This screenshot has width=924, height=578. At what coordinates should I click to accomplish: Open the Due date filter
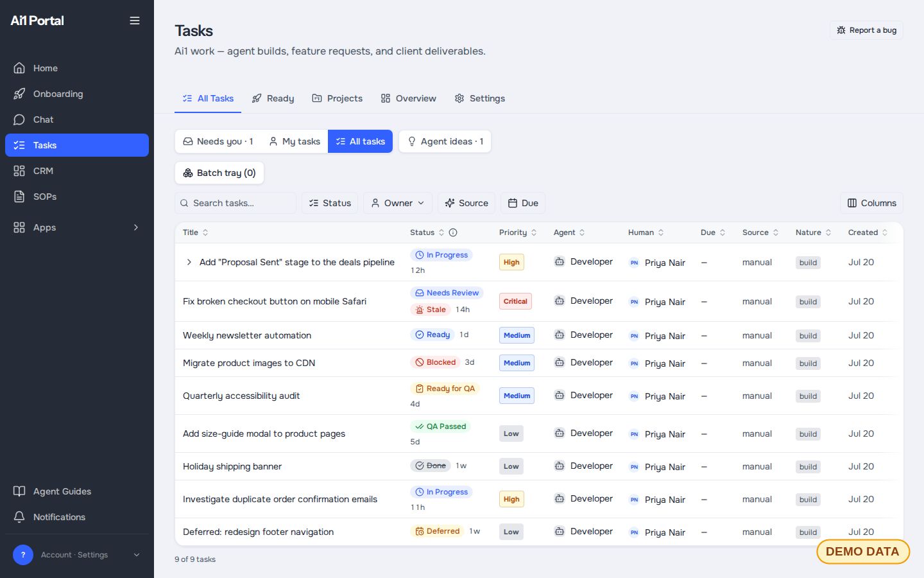click(x=523, y=203)
